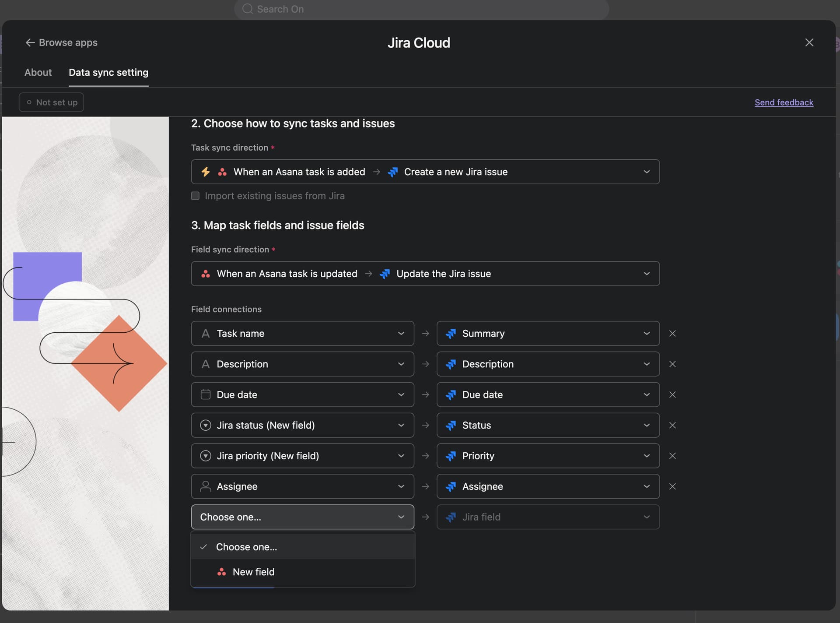Select the Data sync setting tab
Viewport: 840px width, 623px height.
[108, 72]
